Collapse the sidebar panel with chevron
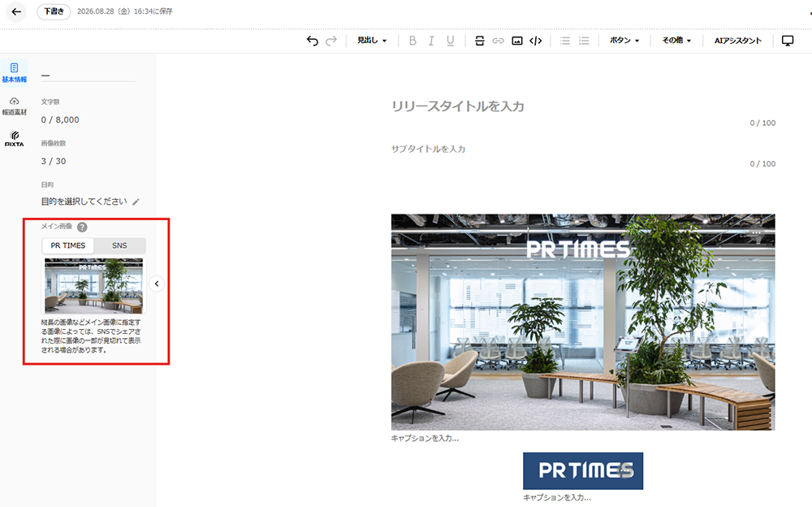Screen dimensions: 812x507 157,284
